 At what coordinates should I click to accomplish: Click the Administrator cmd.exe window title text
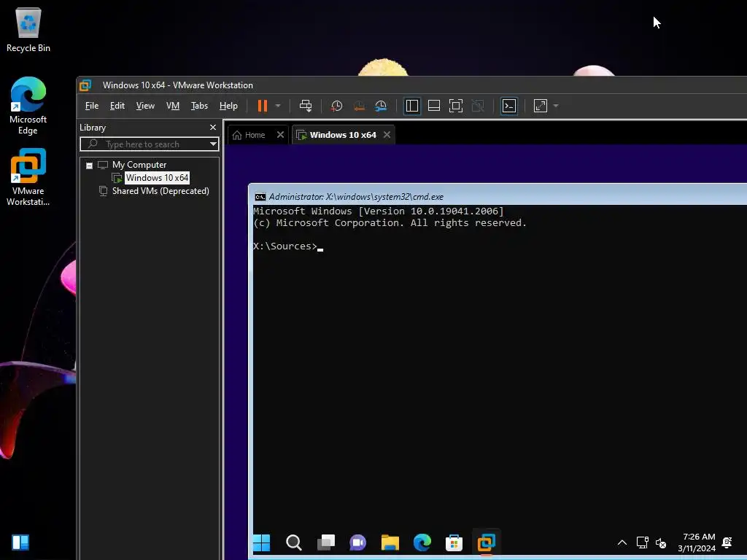pyautogui.click(x=356, y=197)
